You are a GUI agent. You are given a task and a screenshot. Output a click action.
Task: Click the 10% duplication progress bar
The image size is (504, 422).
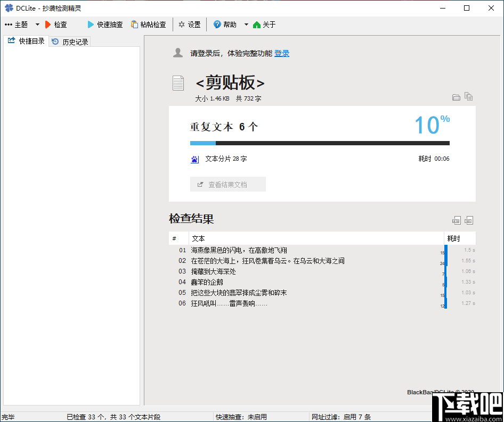click(x=320, y=143)
